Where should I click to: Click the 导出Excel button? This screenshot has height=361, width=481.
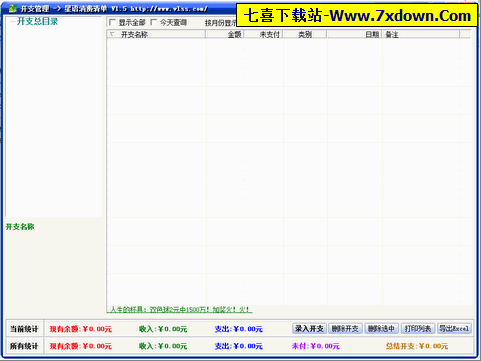(x=454, y=329)
